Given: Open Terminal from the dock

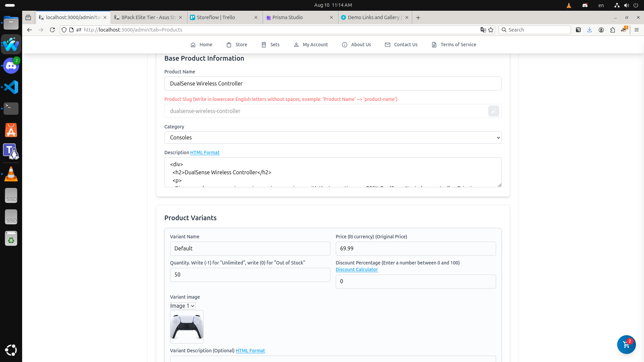Looking at the screenshot, I should (11, 109).
